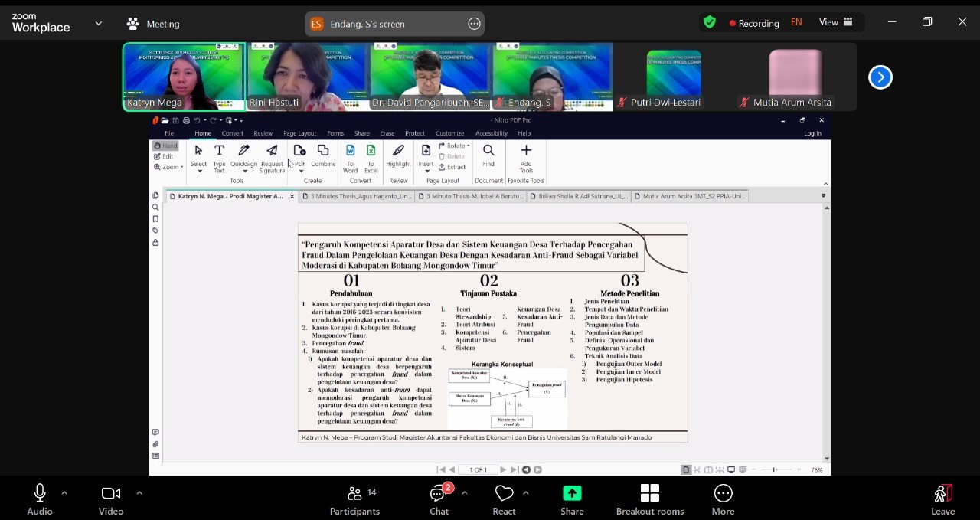The image size is (980, 520).
Task: Click the React heart icon
Action: 504,494
